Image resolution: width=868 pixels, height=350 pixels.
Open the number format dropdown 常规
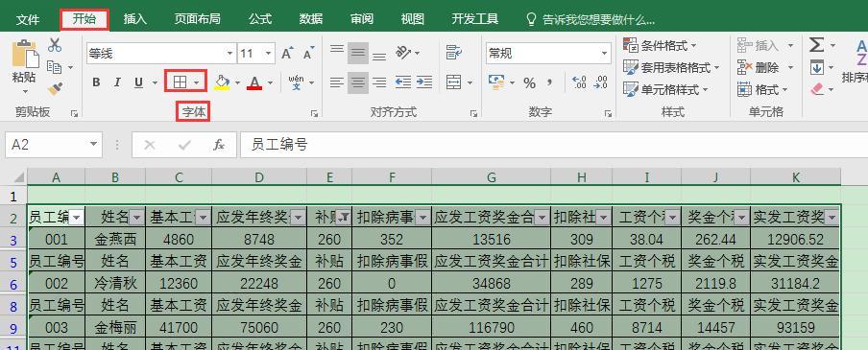click(x=605, y=54)
